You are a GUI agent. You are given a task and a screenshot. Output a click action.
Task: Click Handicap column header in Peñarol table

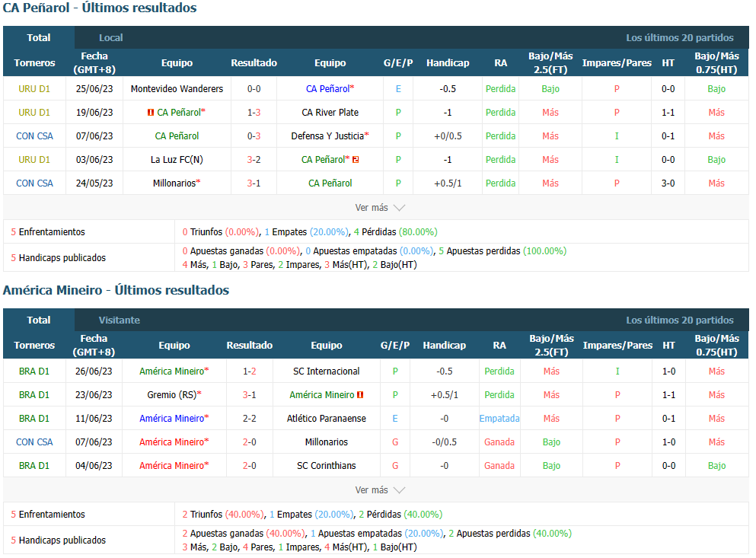[x=448, y=62]
